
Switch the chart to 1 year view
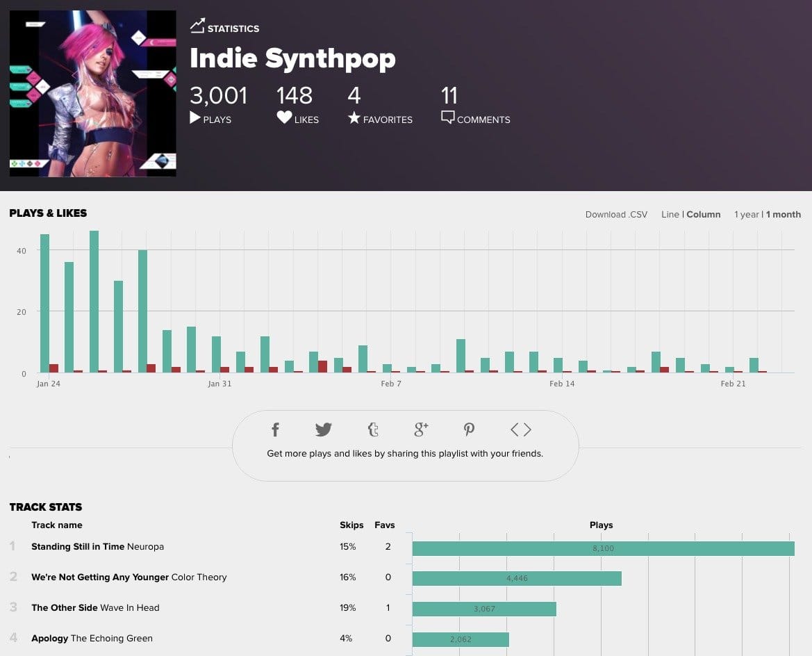pyautogui.click(x=746, y=214)
